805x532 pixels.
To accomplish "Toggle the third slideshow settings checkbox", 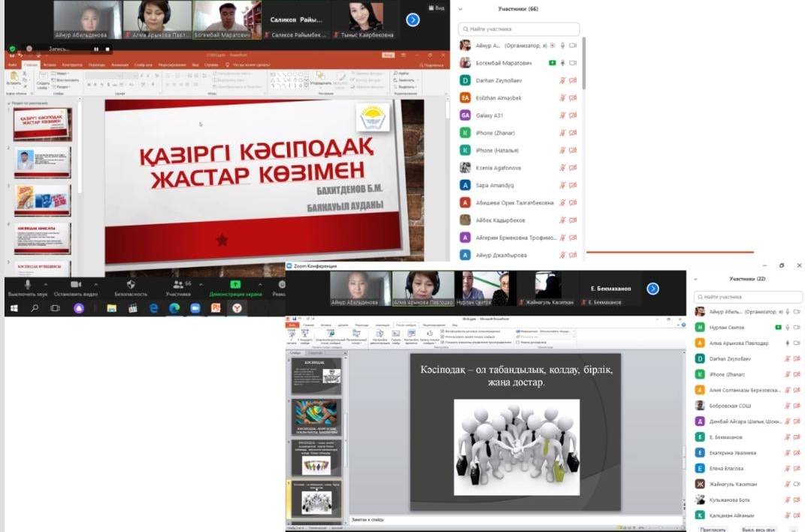I will [x=443, y=342].
